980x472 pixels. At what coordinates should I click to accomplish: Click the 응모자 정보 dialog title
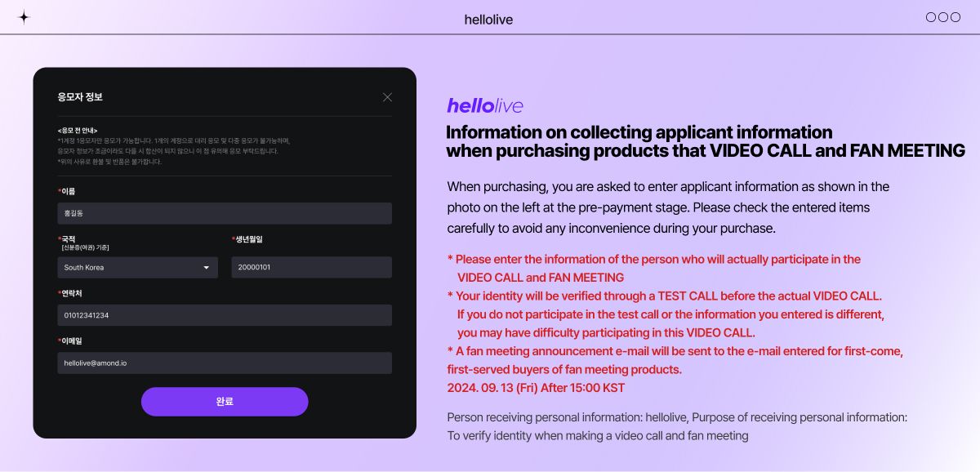[x=80, y=97]
